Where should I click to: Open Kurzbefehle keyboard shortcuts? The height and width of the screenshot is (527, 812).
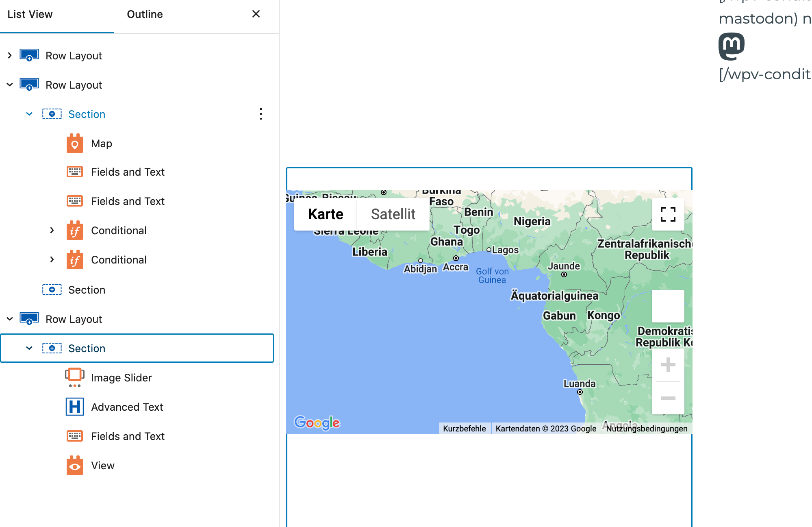pyautogui.click(x=465, y=429)
